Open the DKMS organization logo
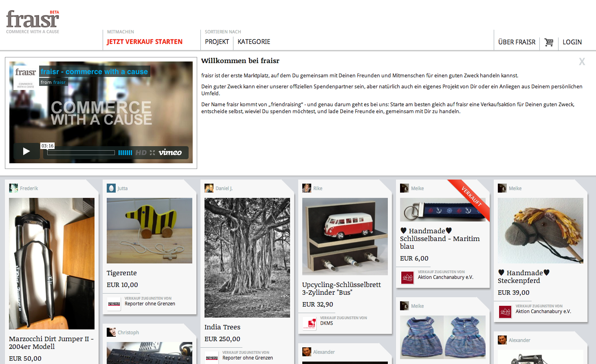 coord(310,323)
